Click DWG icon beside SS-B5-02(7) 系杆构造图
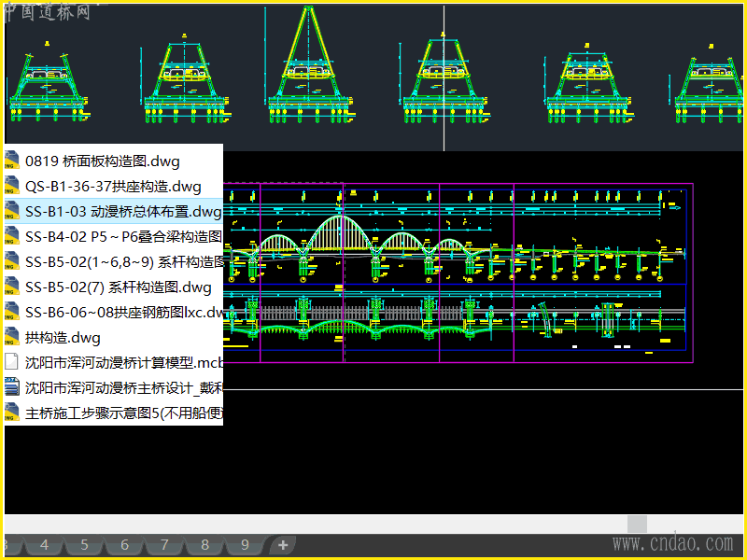 pyautogui.click(x=12, y=287)
